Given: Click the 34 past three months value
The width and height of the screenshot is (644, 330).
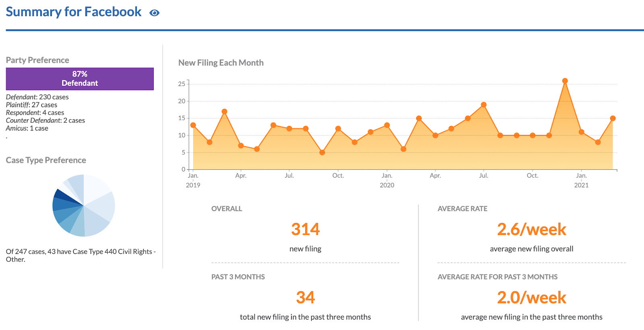Looking at the screenshot, I should [x=305, y=297].
